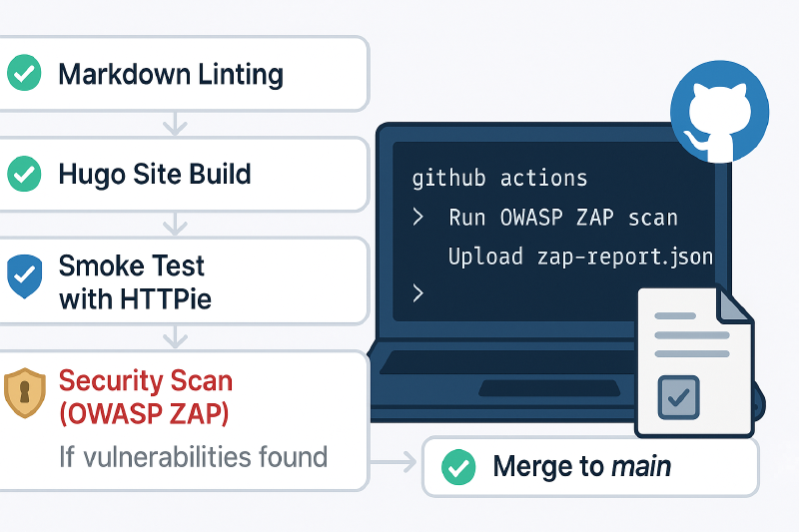Tick the checkbox on the report document

coord(679,397)
